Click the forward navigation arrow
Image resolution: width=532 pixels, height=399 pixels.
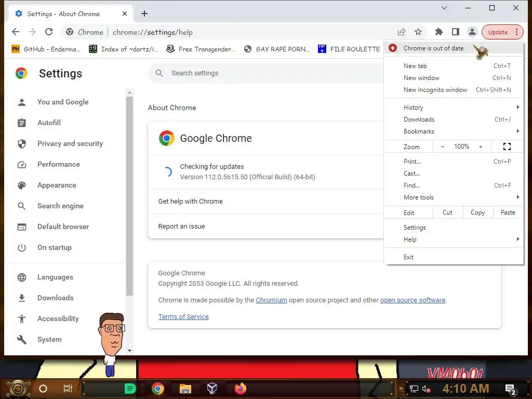click(x=32, y=32)
